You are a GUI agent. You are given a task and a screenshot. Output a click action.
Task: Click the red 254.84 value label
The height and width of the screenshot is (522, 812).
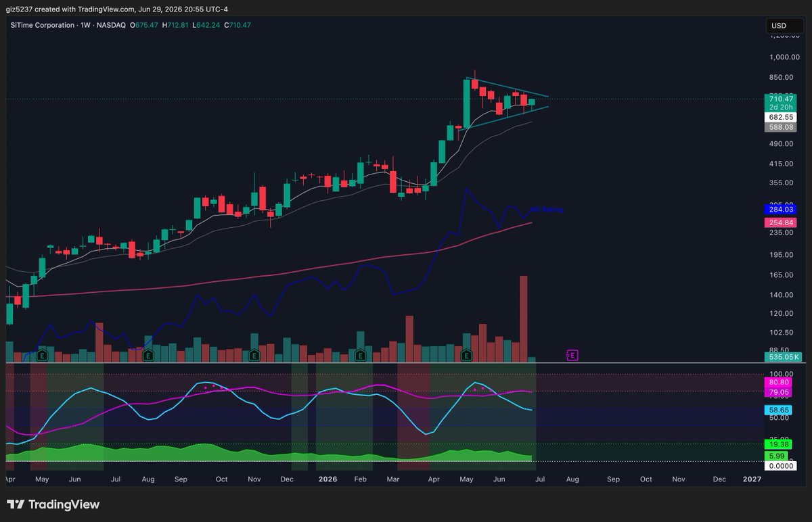click(x=780, y=222)
